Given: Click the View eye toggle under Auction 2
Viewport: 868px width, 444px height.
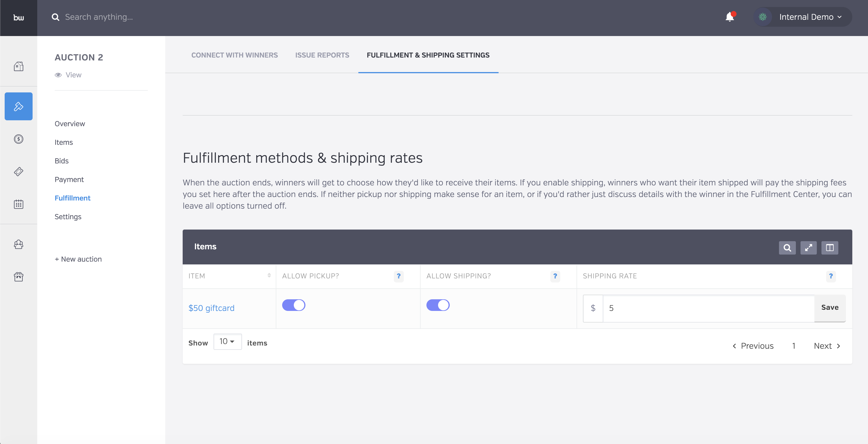Looking at the screenshot, I should click(x=68, y=75).
